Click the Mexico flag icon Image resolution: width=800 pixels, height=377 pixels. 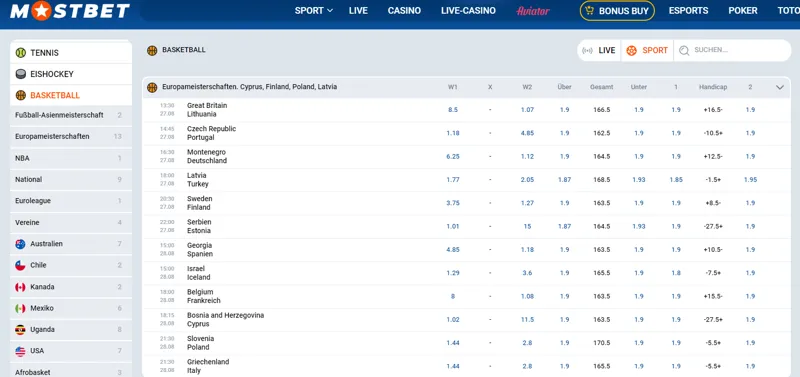coord(20,308)
